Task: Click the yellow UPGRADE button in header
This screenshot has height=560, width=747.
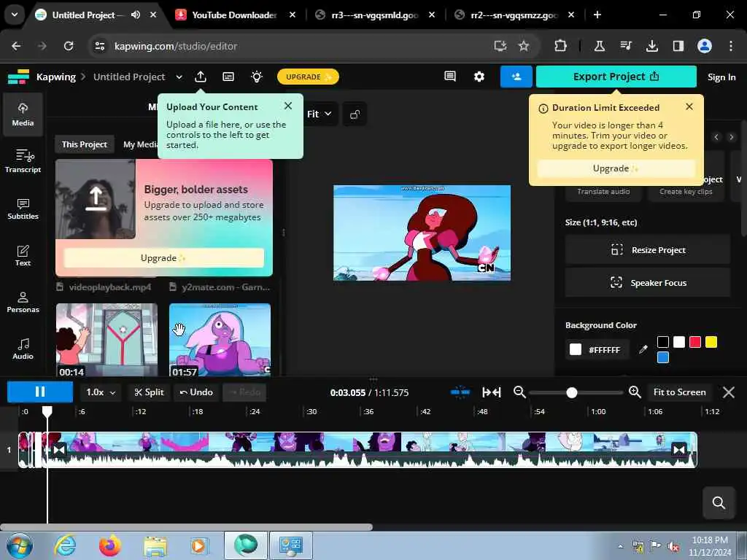Action: click(308, 77)
